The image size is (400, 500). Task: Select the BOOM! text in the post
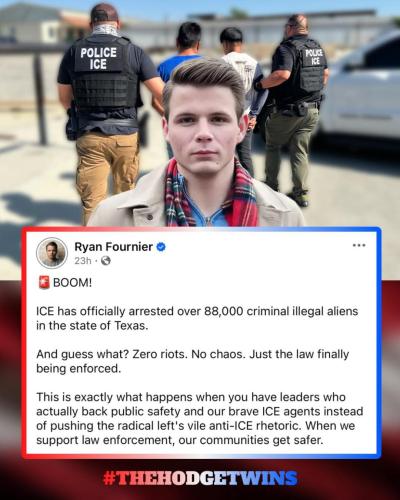pos(72,283)
